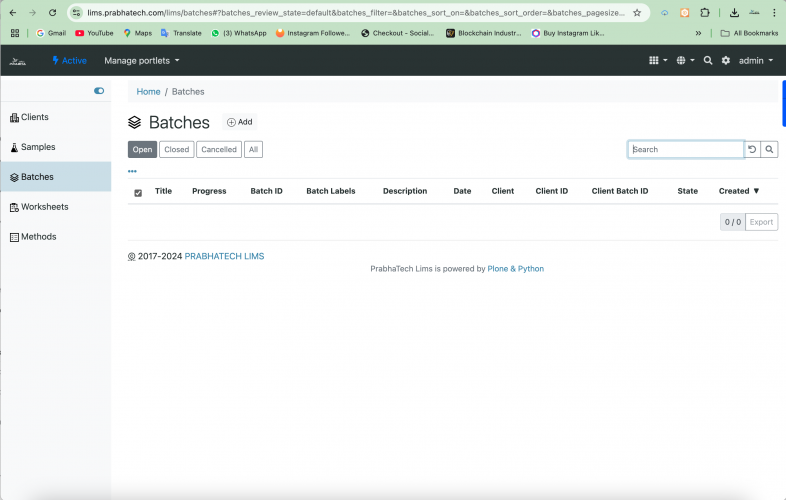Toggle the select-all checkbox in table header
This screenshot has width=786, height=500.
click(x=138, y=193)
